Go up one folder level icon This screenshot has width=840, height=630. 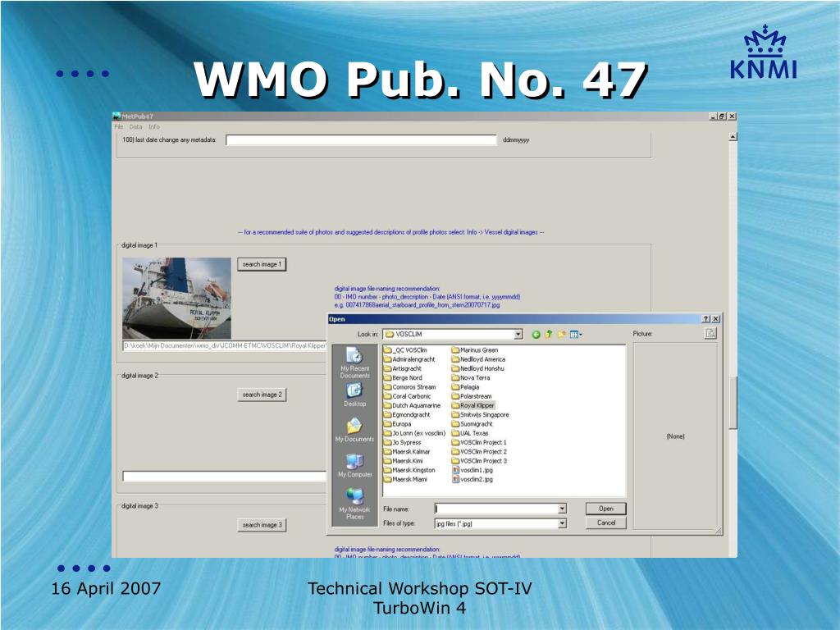click(549, 335)
